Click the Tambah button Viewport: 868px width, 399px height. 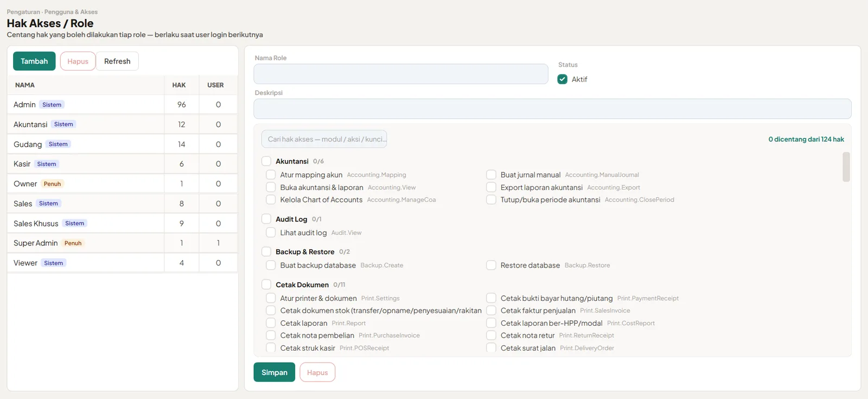coord(34,61)
